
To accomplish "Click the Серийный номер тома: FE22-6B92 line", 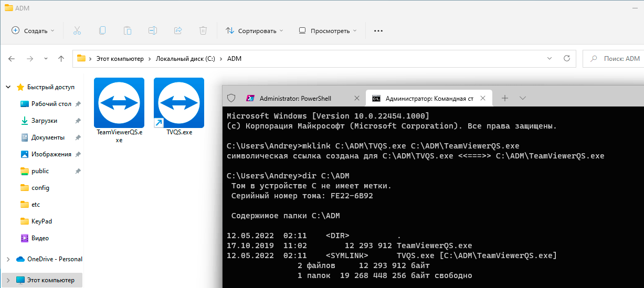I will (302, 196).
